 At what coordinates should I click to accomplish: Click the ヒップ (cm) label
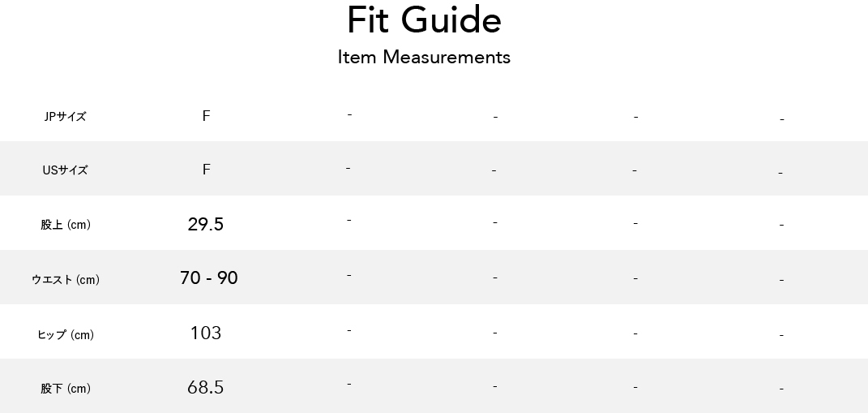pyautogui.click(x=66, y=334)
